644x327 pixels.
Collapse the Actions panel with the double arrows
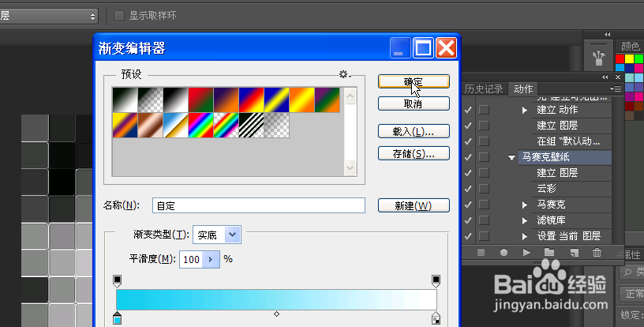(x=605, y=77)
